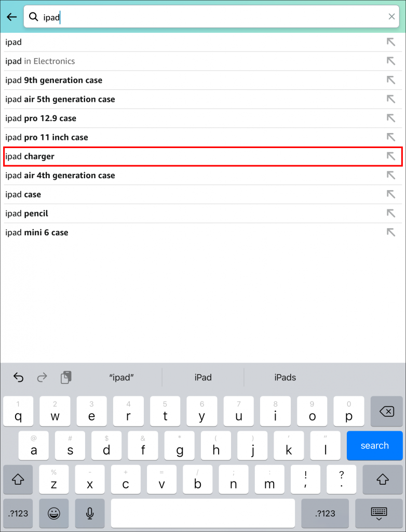Tap the redo arrow on the keyboard

[42, 378]
